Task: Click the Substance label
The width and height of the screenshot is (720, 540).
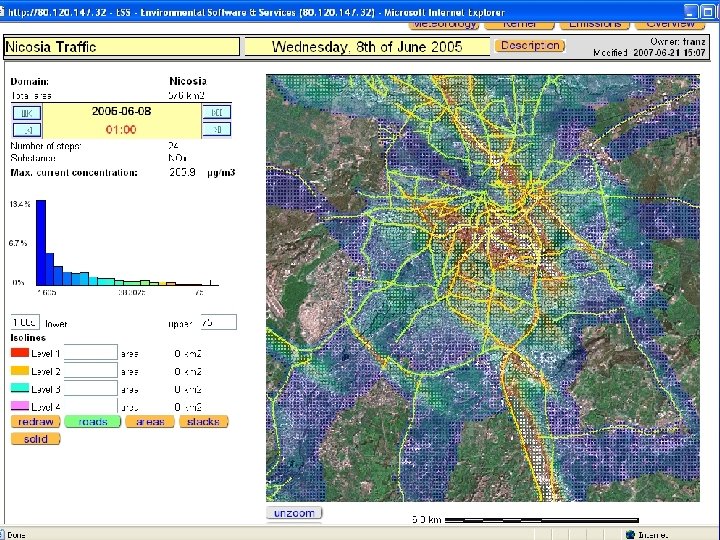Action: click(33, 158)
